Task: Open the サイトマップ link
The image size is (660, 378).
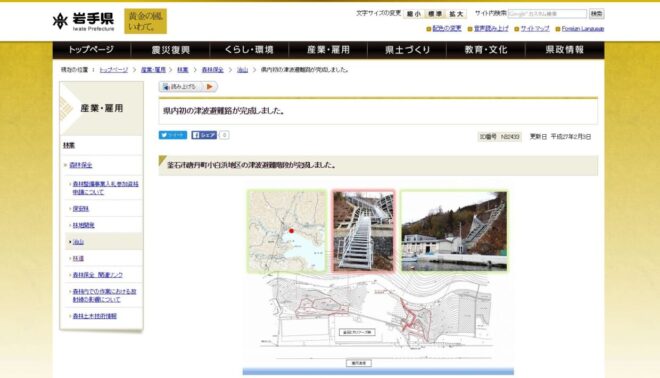Action: pos(535,29)
